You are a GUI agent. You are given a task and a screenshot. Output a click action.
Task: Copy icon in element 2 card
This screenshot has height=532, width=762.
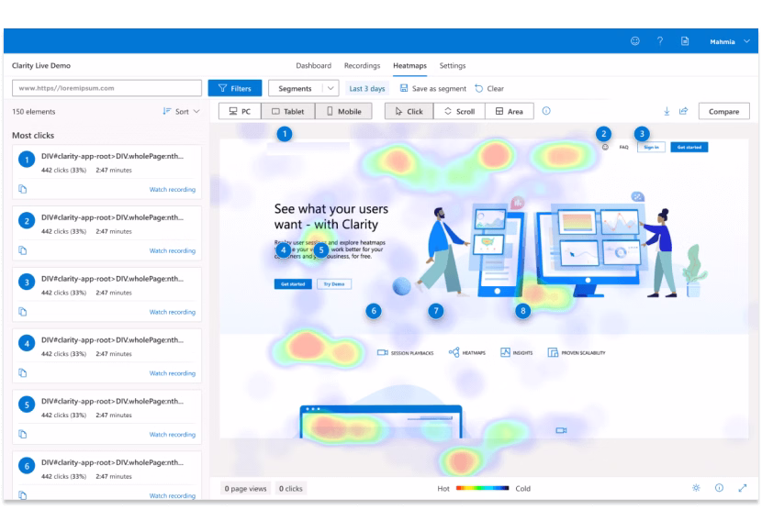22,250
